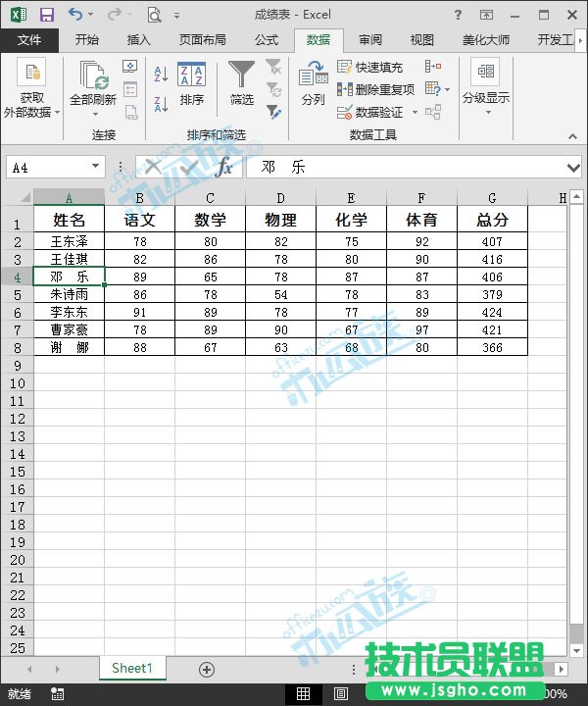This screenshot has width=588, height=706.
Task: Sort ascending A to Z
Action: pos(161,74)
